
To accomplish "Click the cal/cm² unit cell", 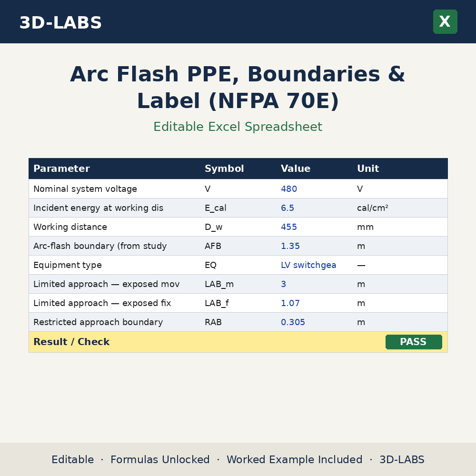I will tap(373, 208).
